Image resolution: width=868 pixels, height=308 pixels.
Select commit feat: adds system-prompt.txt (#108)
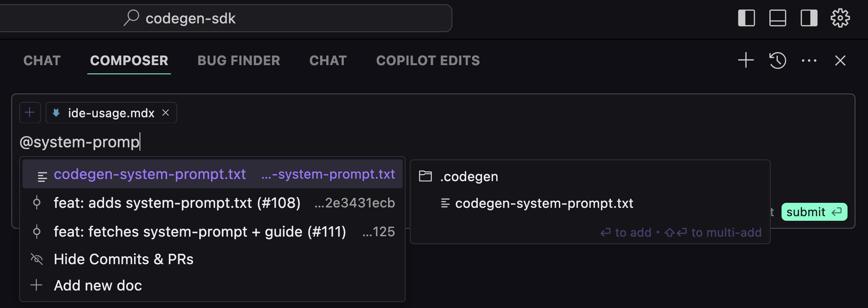(213, 203)
